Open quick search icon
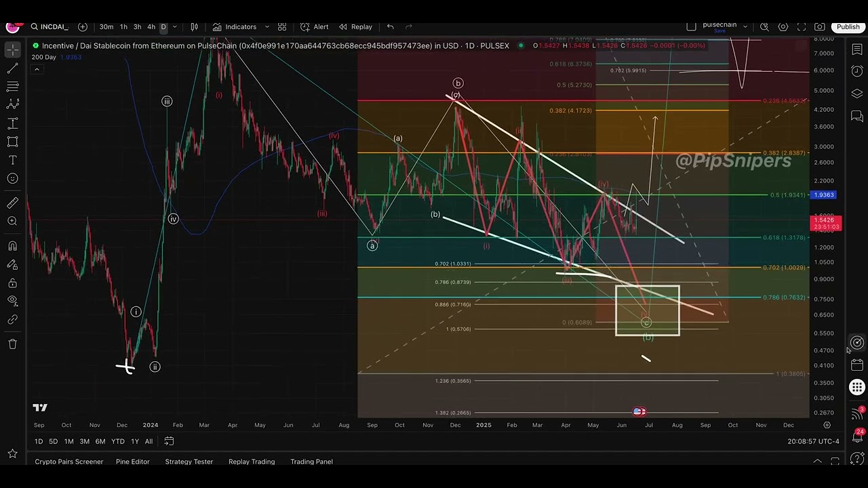The height and width of the screenshot is (488, 868). (764, 27)
